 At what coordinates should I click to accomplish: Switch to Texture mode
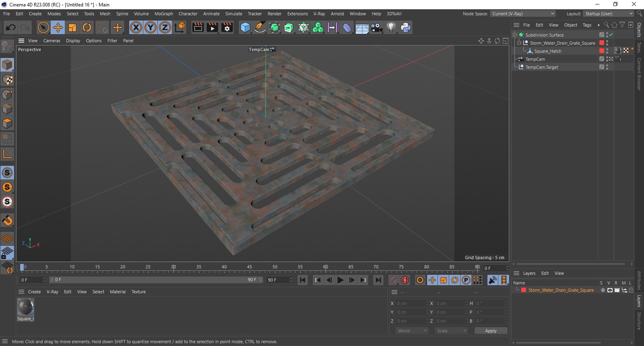pyautogui.click(x=7, y=80)
